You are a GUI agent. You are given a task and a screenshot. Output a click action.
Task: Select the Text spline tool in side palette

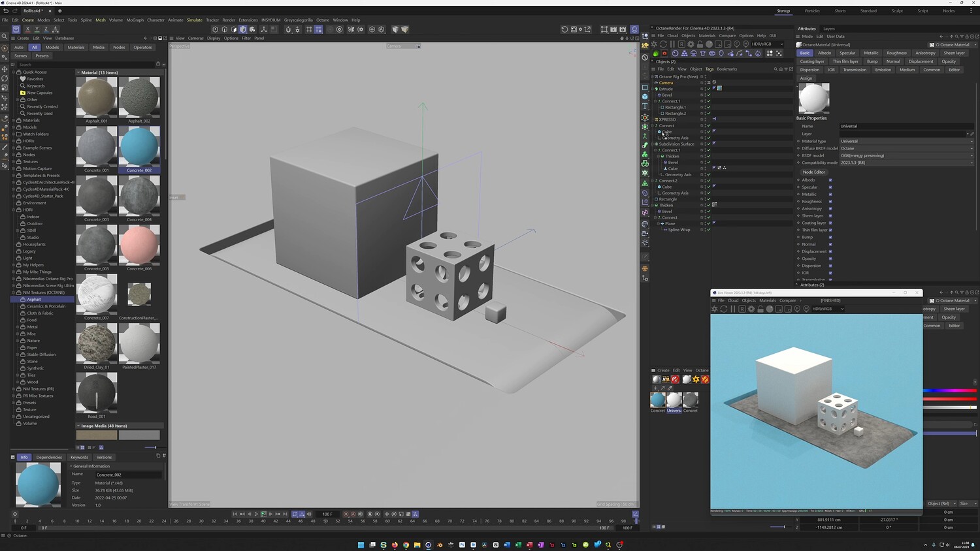pos(645,106)
